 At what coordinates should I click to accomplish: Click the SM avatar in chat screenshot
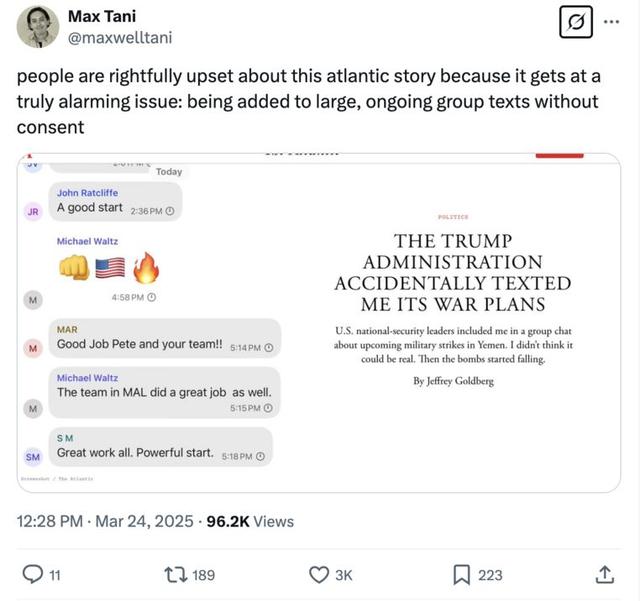pos(33,456)
